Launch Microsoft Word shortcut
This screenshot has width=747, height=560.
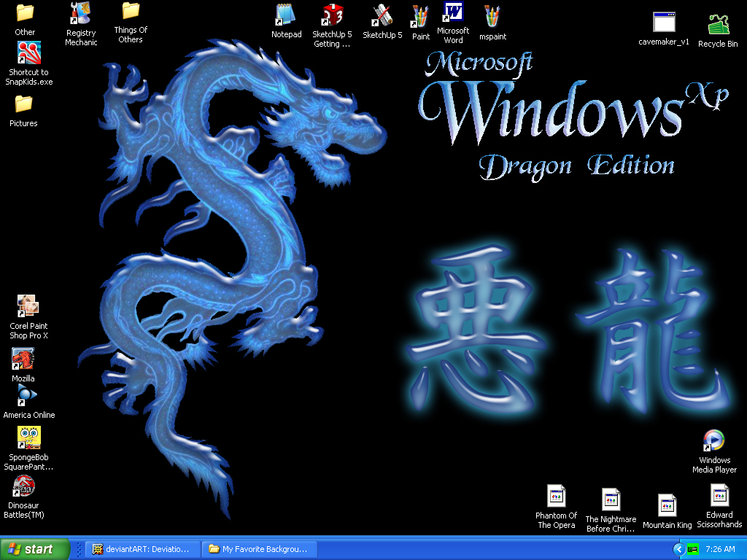453,12
